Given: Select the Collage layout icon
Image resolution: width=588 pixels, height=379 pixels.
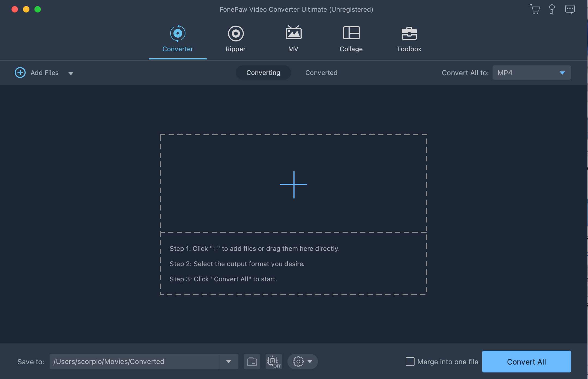Looking at the screenshot, I should tap(351, 33).
